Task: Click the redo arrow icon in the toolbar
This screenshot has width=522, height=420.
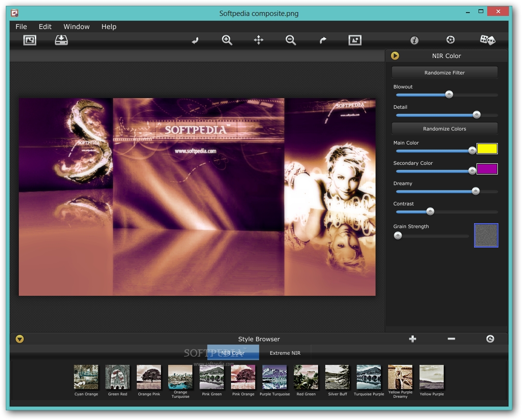Action: [x=322, y=41]
